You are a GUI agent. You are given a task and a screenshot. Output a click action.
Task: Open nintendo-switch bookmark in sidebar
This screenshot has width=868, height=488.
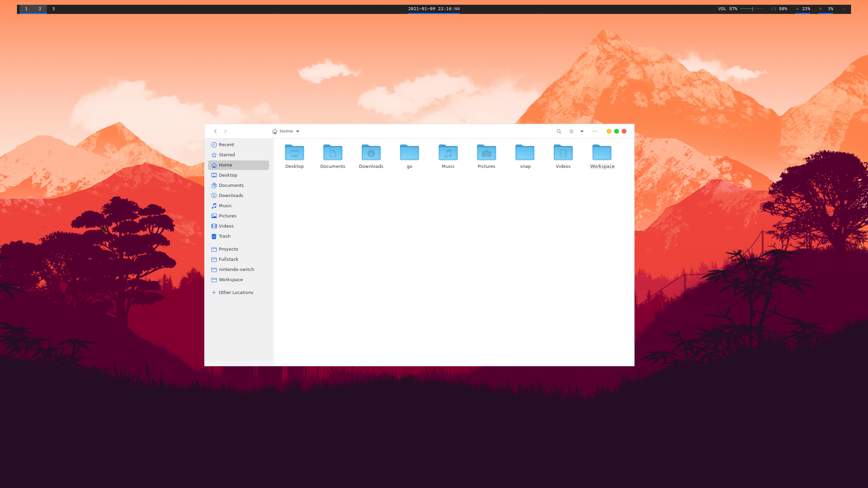pyautogui.click(x=236, y=269)
